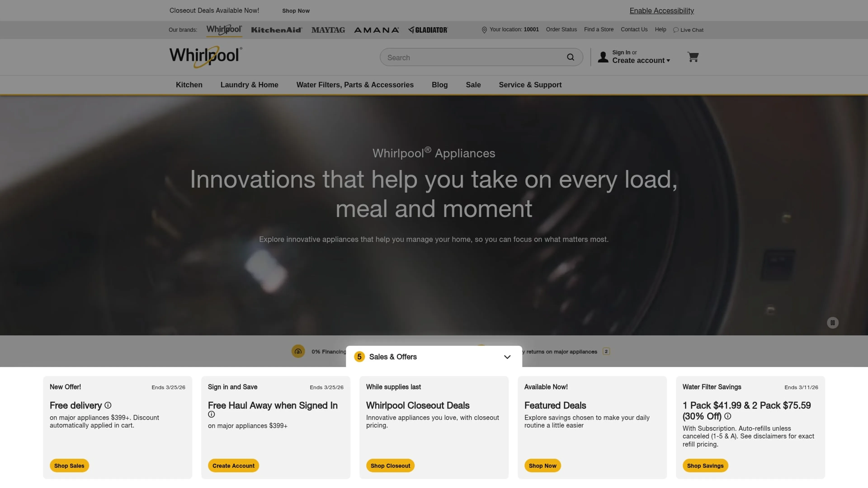Image resolution: width=868 pixels, height=488 pixels.
Task: Open the Service & Support menu
Action: click(x=530, y=85)
